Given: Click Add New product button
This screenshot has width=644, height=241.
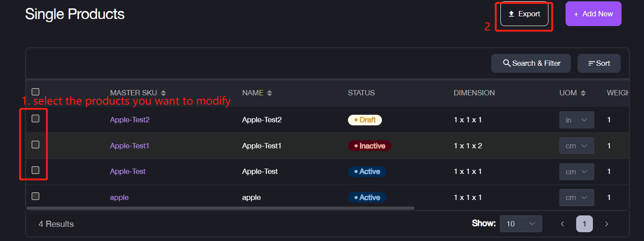Looking at the screenshot, I should [x=593, y=14].
